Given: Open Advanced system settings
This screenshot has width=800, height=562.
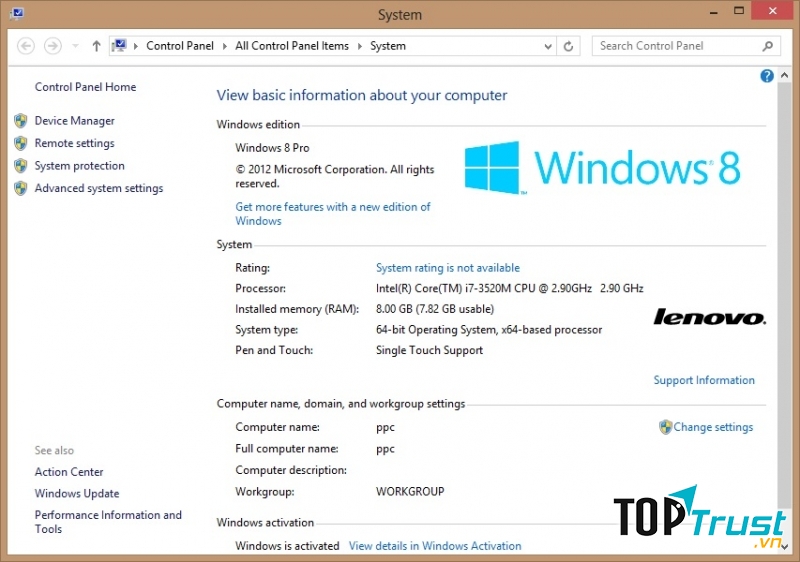Looking at the screenshot, I should coord(99,188).
